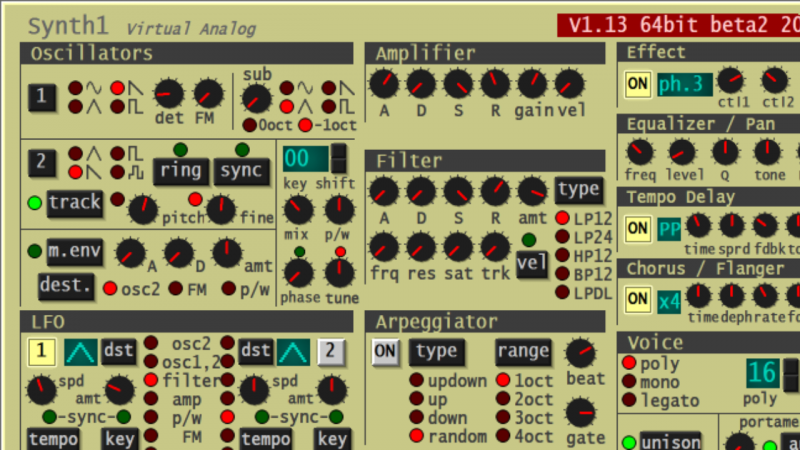
Task: Click the Tempo Delay PP type display
Action: [669, 229]
